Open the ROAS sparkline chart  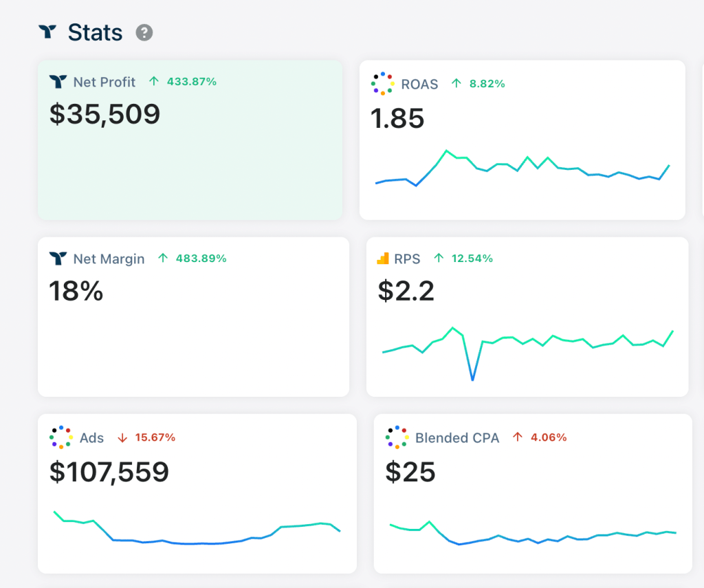pyautogui.click(x=522, y=168)
